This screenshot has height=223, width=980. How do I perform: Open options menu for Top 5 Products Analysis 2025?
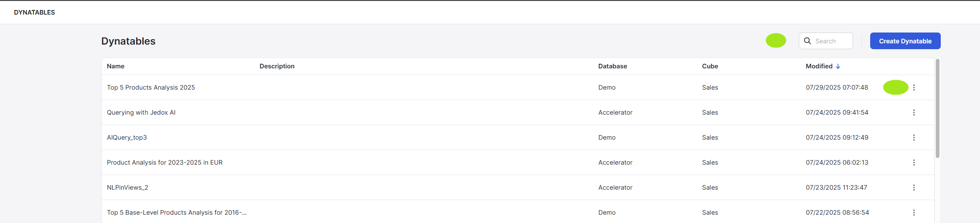pos(914,88)
